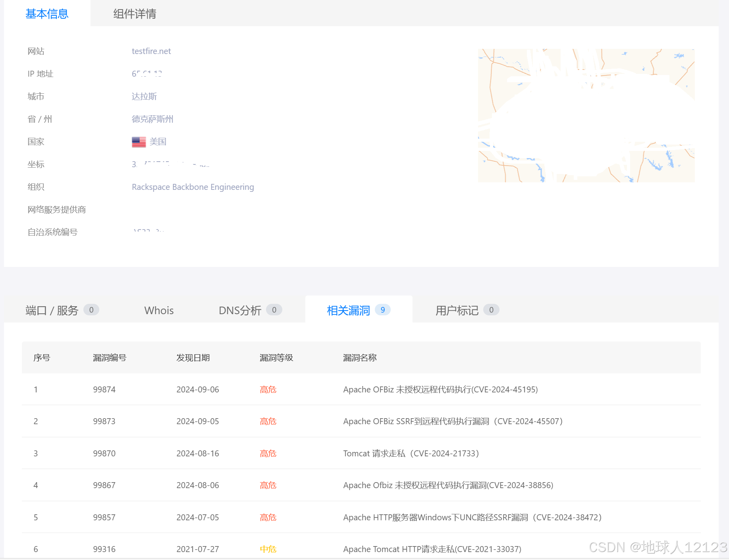This screenshot has width=729, height=560.
Task: Click 高危 level in row 99870
Action: (x=268, y=454)
